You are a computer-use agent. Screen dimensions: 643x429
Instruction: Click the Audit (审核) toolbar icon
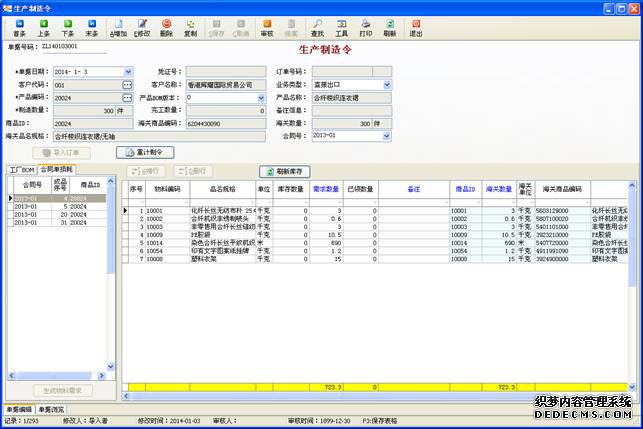(267, 26)
